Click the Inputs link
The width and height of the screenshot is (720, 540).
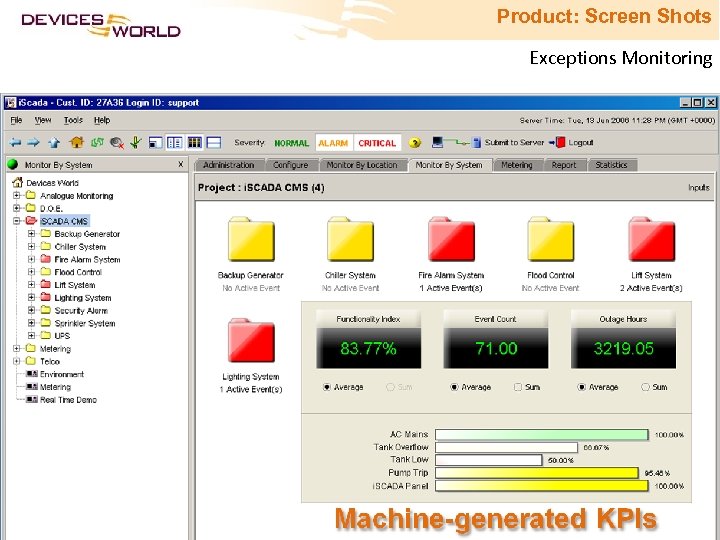pos(698,188)
